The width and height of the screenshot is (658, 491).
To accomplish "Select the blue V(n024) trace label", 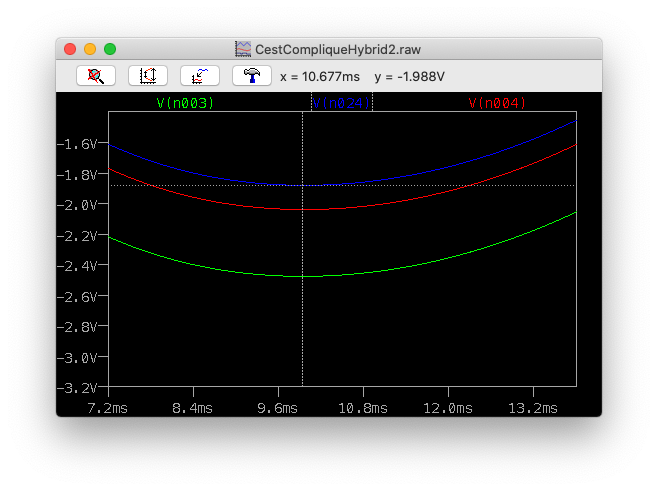I will point(342,103).
